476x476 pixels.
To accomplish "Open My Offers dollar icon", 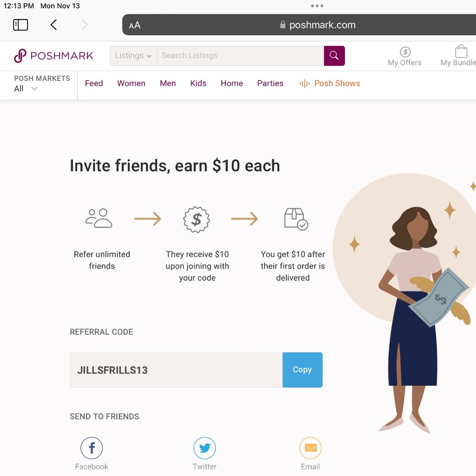I will (x=405, y=52).
